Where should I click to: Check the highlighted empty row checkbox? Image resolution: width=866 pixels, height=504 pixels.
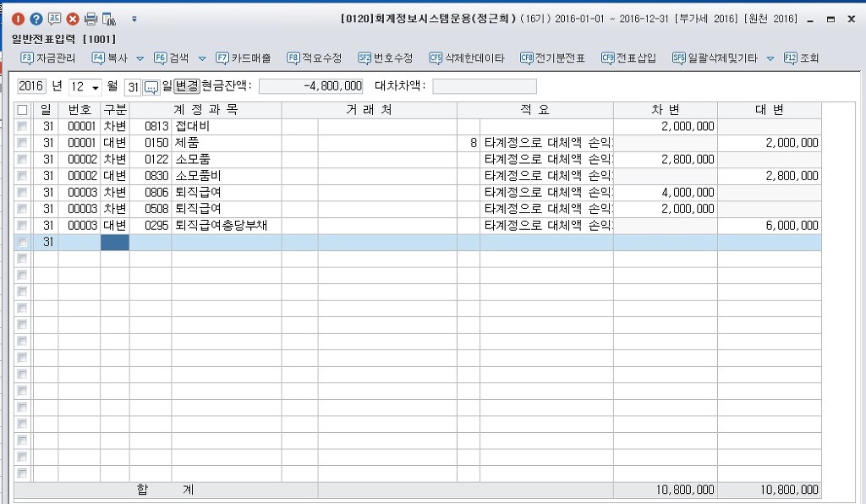coord(22,243)
